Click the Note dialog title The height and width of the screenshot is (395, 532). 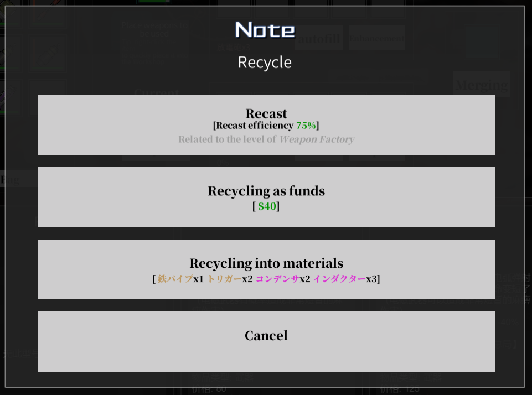[x=265, y=30]
